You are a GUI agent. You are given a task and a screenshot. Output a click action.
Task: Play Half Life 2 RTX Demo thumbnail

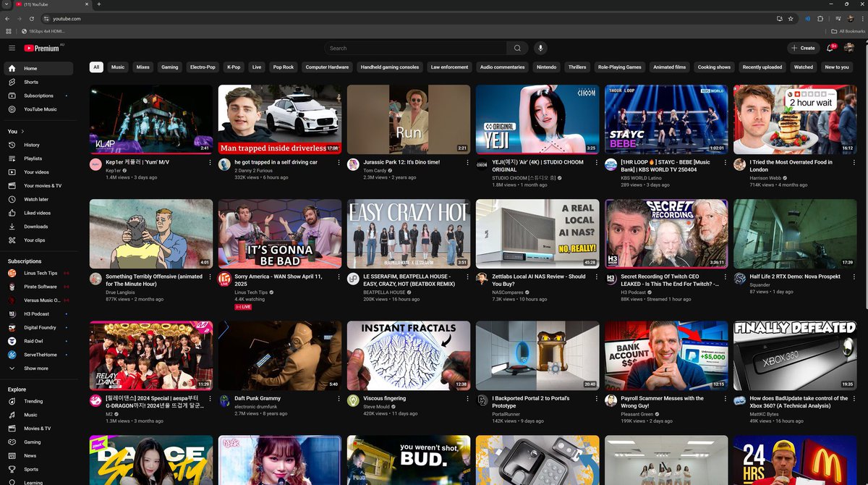tap(795, 234)
